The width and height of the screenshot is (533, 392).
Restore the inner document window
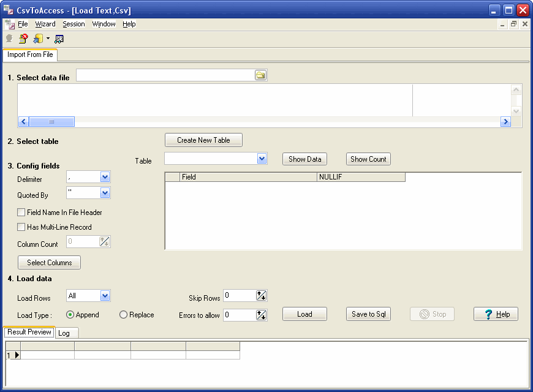[513, 24]
